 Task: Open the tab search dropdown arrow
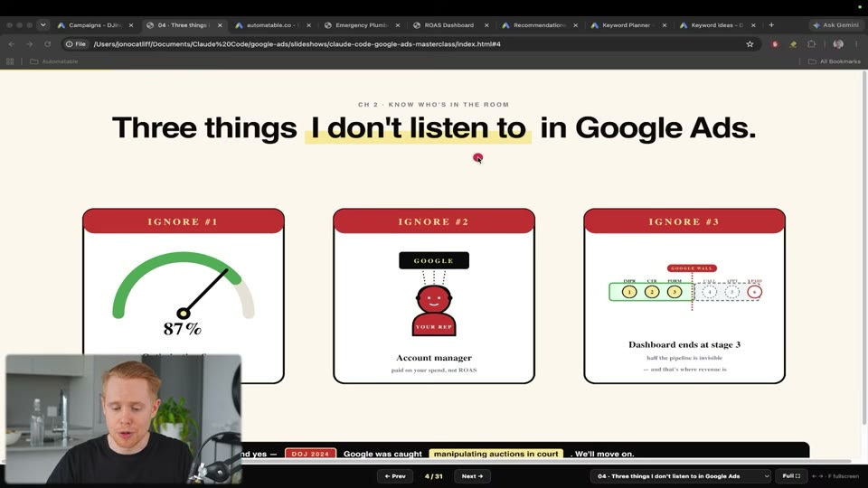(x=43, y=25)
